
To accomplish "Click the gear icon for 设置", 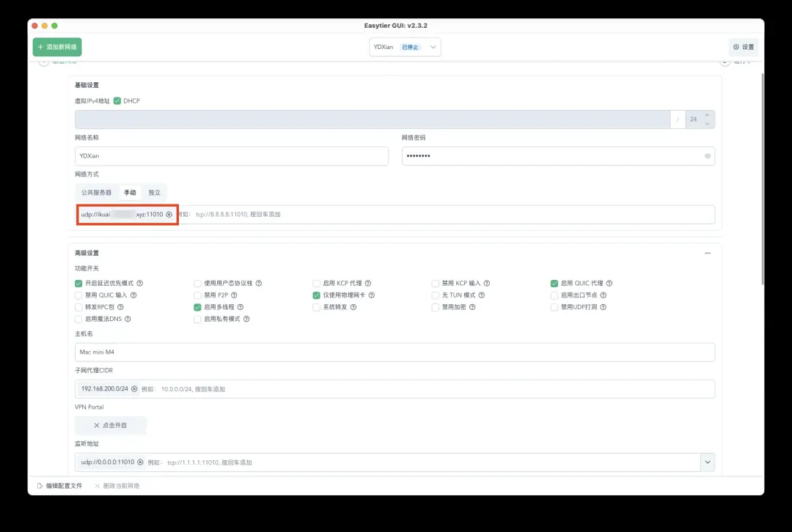I will pos(736,47).
